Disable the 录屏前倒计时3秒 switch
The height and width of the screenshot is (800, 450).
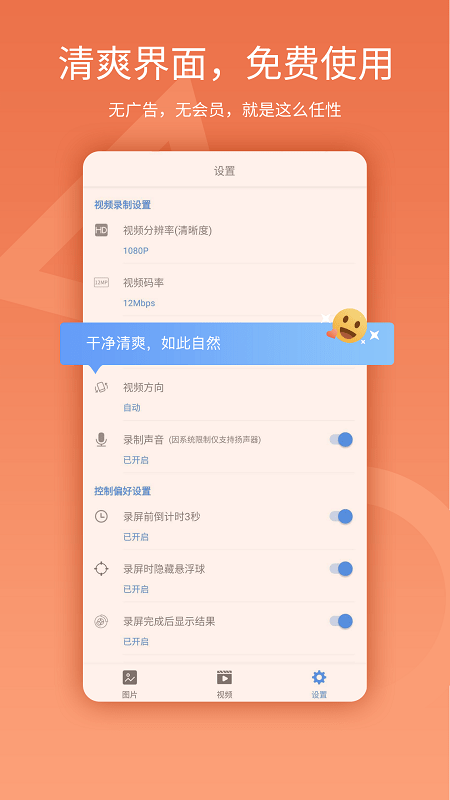tap(341, 516)
